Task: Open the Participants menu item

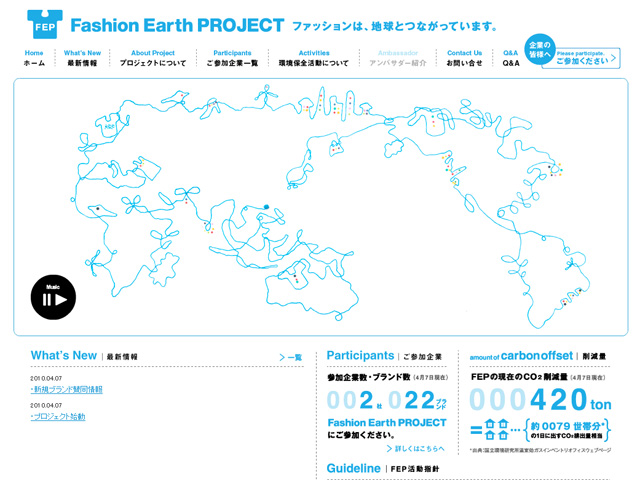Action: click(232, 58)
